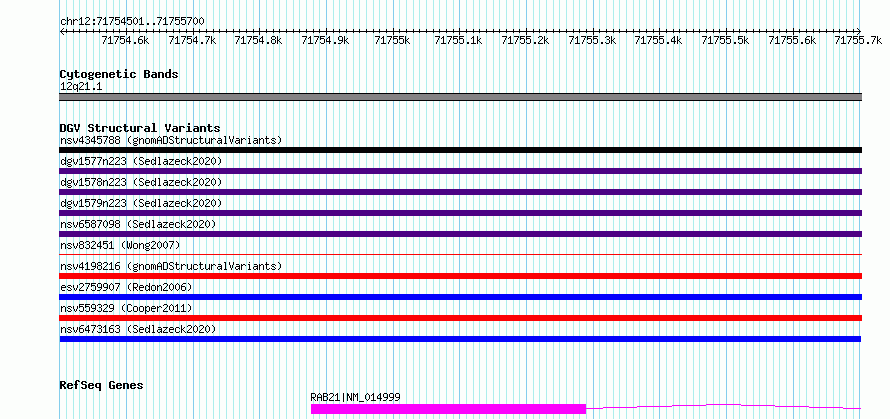
Task: Open variant nsv6473163 (Sedlazeck2020) label
Action: click(x=138, y=329)
